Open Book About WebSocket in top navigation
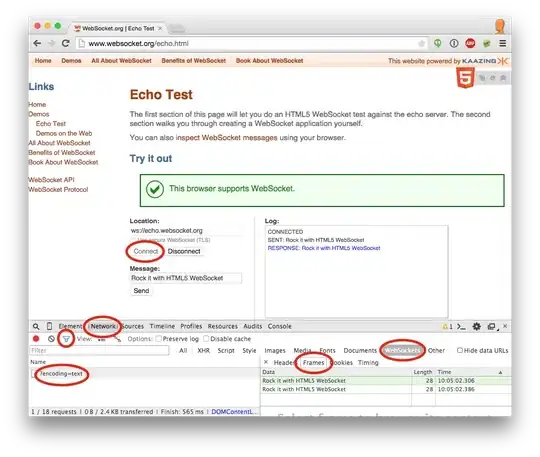This screenshot has width=540, height=457. click(269, 61)
